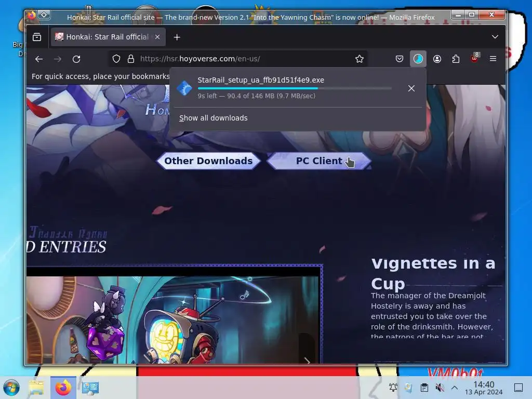View site security padlock information

coord(131,59)
